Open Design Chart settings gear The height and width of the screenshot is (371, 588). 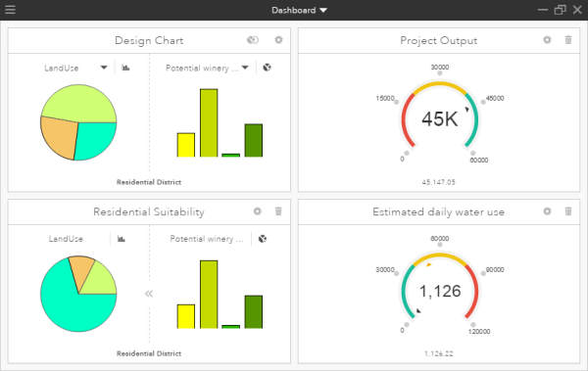click(278, 40)
